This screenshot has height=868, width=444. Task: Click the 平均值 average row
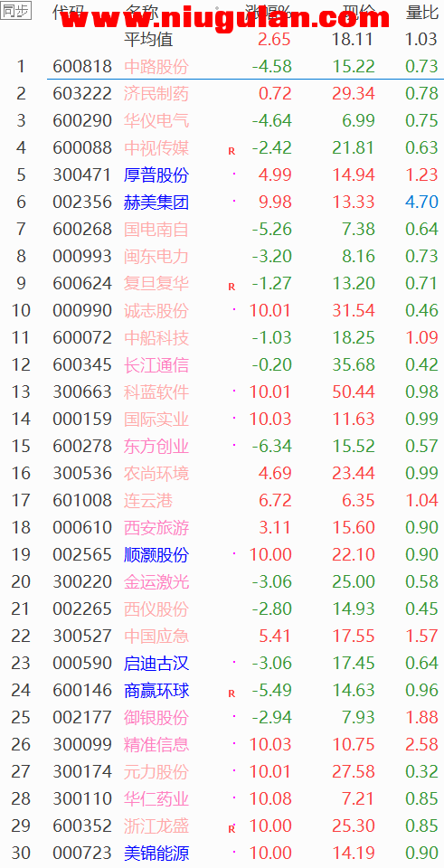pos(222,39)
